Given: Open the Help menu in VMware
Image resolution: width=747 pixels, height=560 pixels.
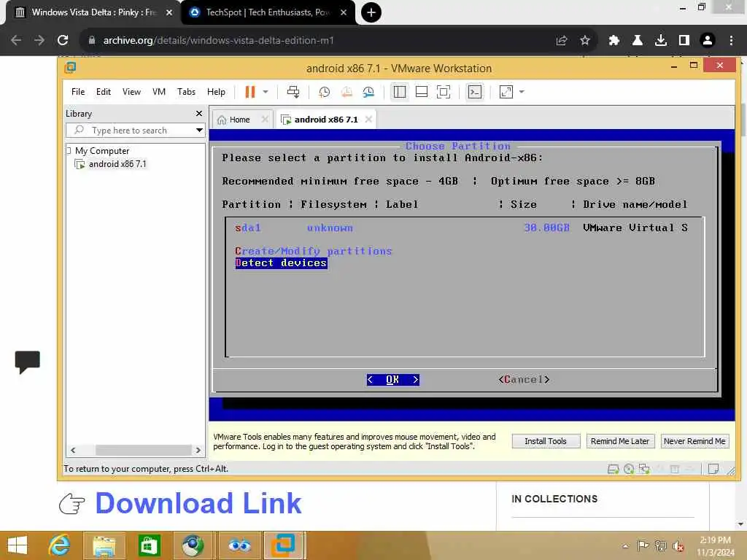Looking at the screenshot, I should [x=216, y=92].
